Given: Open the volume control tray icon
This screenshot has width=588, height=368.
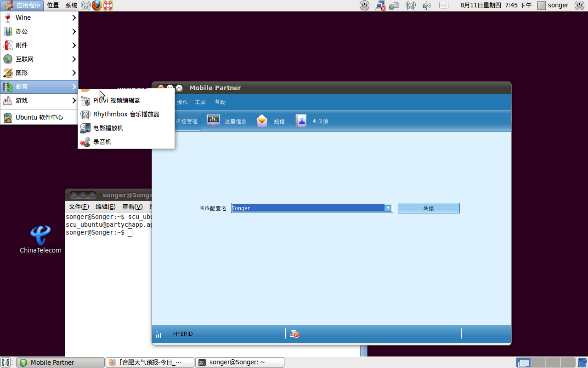Looking at the screenshot, I should tap(427, 6).
